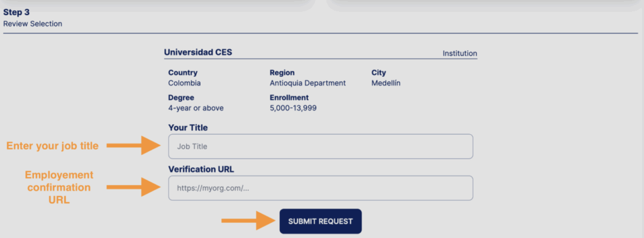
Task: Click the Your Title field label
Action: (x=187, y=128)
